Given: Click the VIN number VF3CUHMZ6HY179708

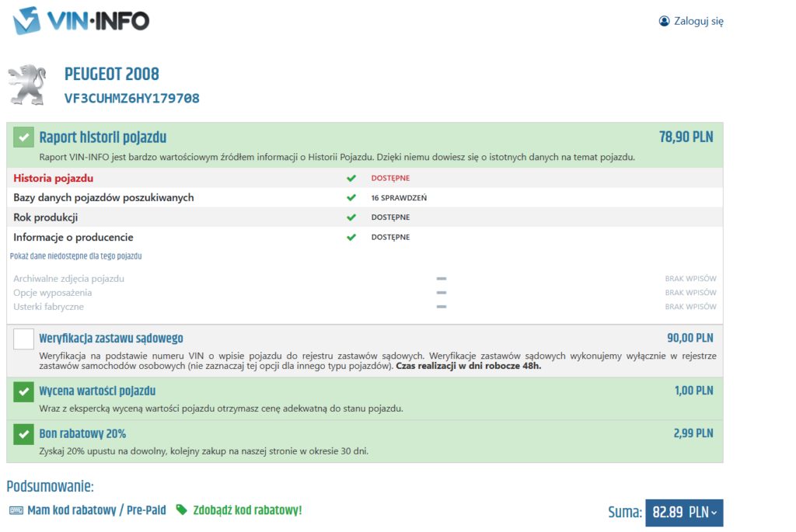Looking at the screenshot, I should (x=131, y=99).
